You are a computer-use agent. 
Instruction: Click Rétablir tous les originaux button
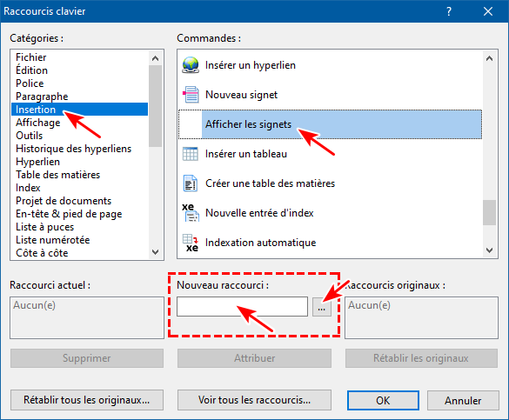[87, 400]
